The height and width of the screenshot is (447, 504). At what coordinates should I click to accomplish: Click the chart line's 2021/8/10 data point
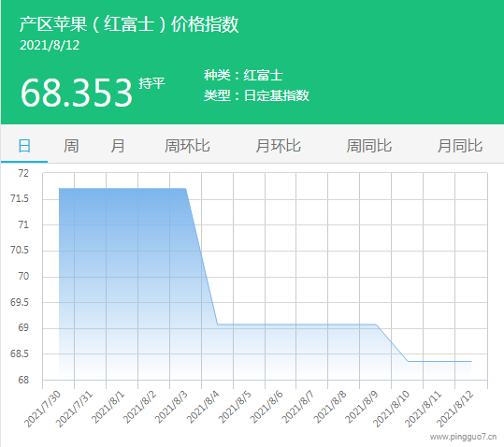[x=409, y=361]
